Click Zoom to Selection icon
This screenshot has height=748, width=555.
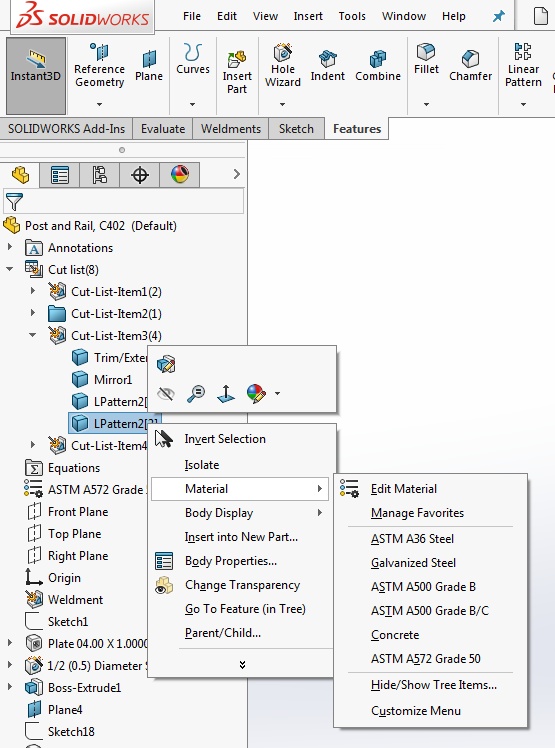point(196,394)
